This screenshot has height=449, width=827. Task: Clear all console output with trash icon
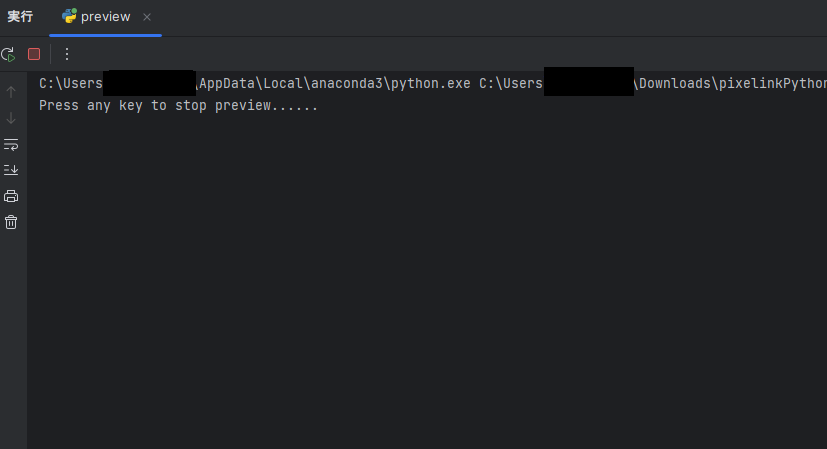[11, 222]
